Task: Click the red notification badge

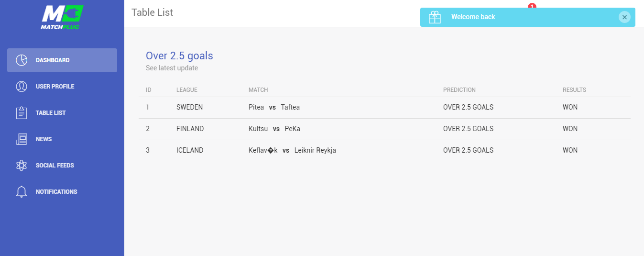Action: click(532, 6)
